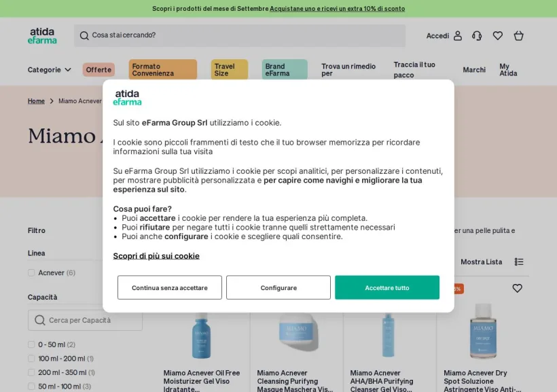Click the magnifier icon in Capacità search
The width and height of the screenshot is (557, 392).
click(40, 320)
